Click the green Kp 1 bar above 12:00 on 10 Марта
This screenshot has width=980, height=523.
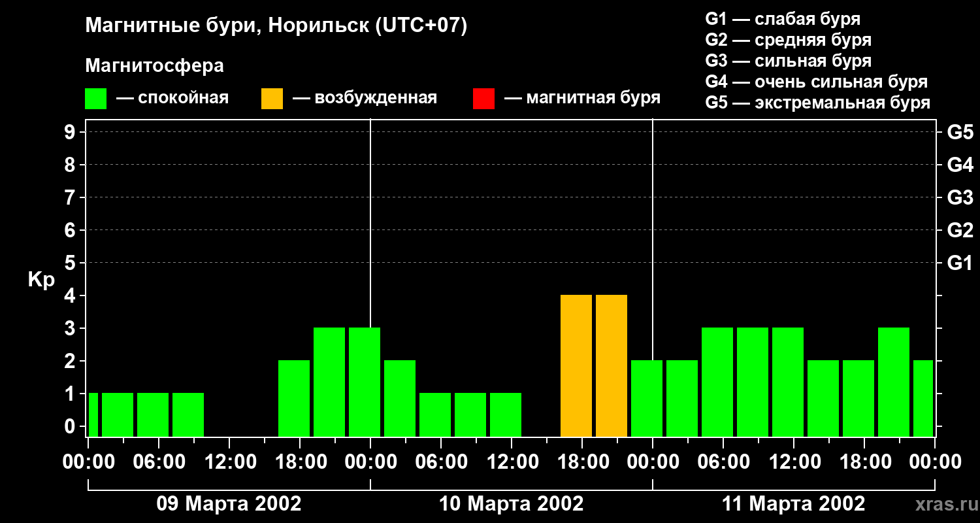coord(506,414)
